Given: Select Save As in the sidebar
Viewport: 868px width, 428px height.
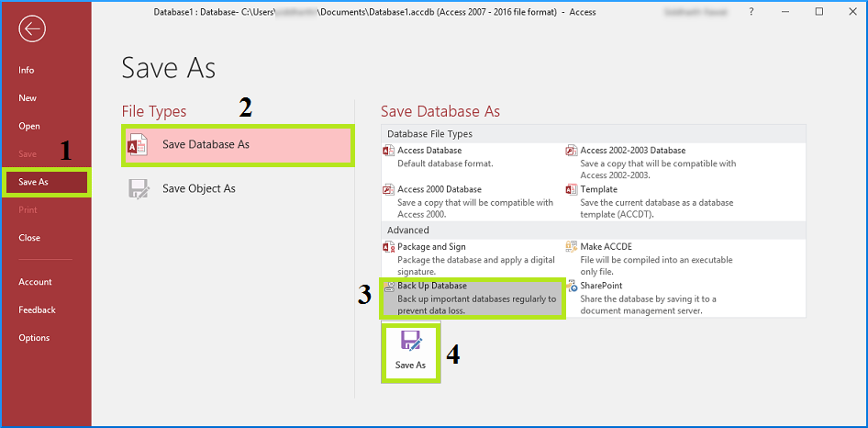Looking at the screenshot, I should click(x=47, y=182).
